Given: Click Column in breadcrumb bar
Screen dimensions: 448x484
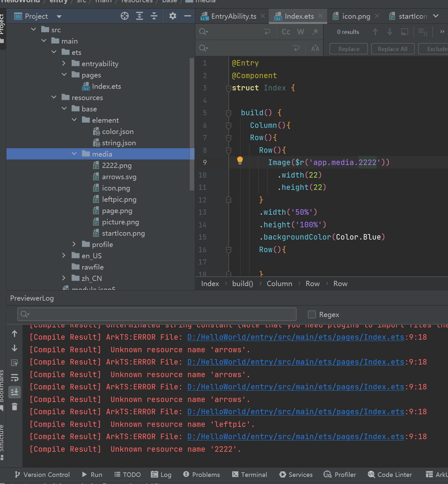Looking at the screenshot, I should 279,283.
